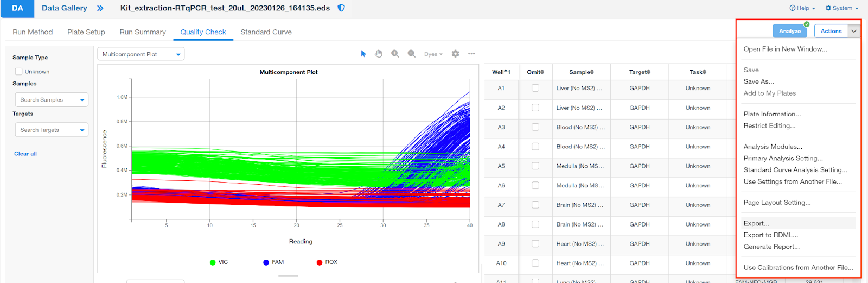Expand the Search Targets dropdown
Image resolution: width=868 pixels, height=283 pixels.
click(x=52, y=130)
